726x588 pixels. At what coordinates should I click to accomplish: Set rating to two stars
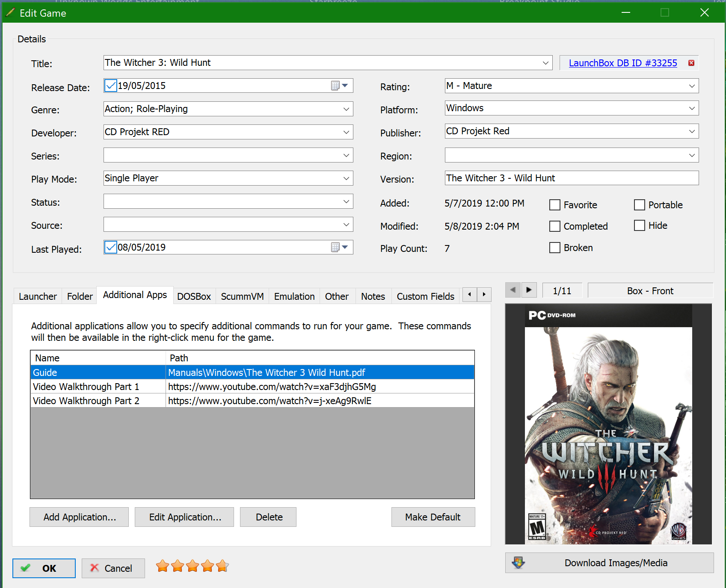click(178, 566)
